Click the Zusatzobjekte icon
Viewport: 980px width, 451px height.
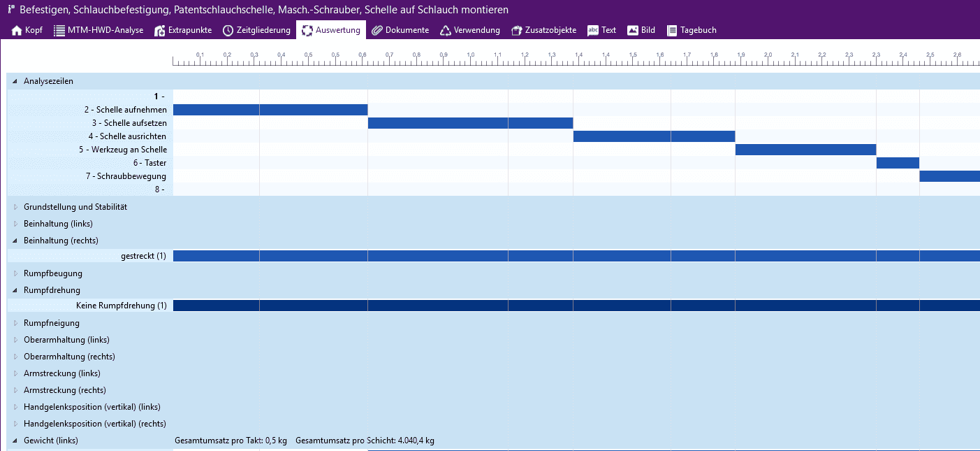click(516, 30)
